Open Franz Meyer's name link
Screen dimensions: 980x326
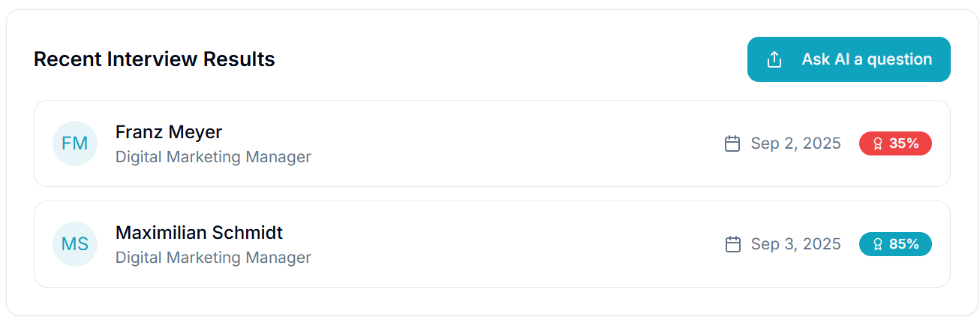point(169,132)
